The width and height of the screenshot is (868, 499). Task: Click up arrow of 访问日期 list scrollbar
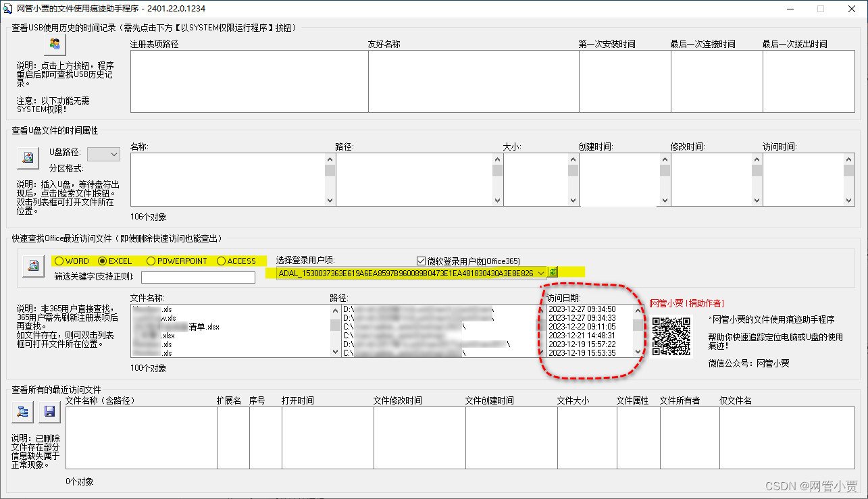638,311
